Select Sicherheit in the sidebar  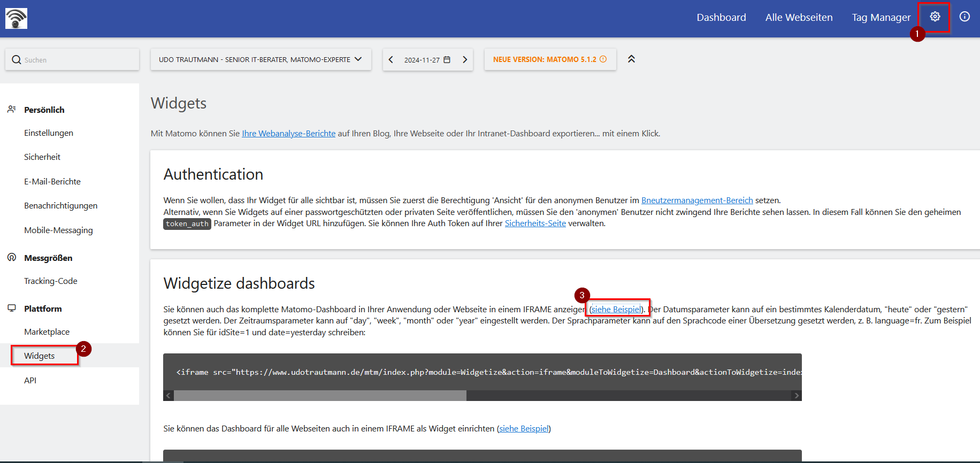click(42, 157)
